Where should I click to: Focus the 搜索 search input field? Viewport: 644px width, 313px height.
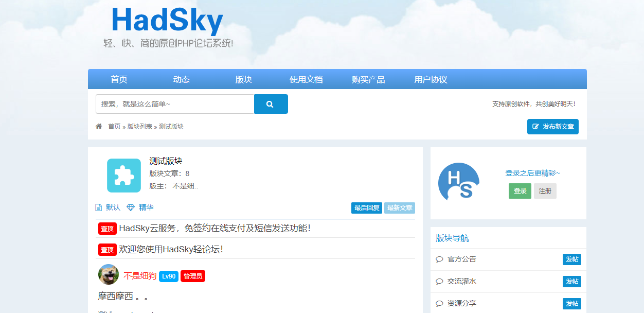tap(175, 104)
